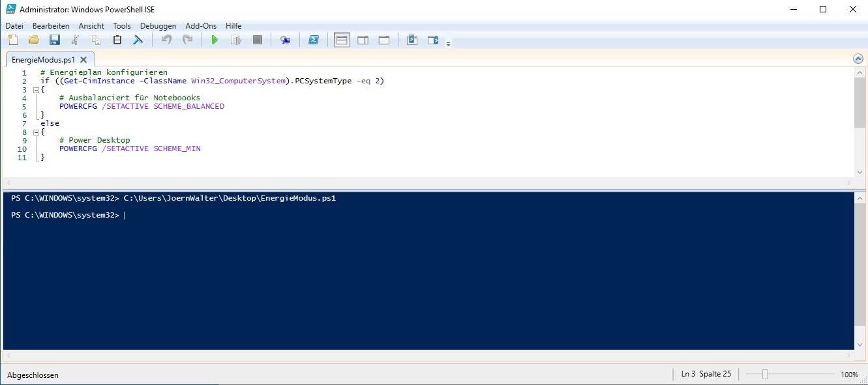The height and width of the screenshot is (385, 868).
Task: Collapse the script pane with the chevron
Action: (858, 59)
